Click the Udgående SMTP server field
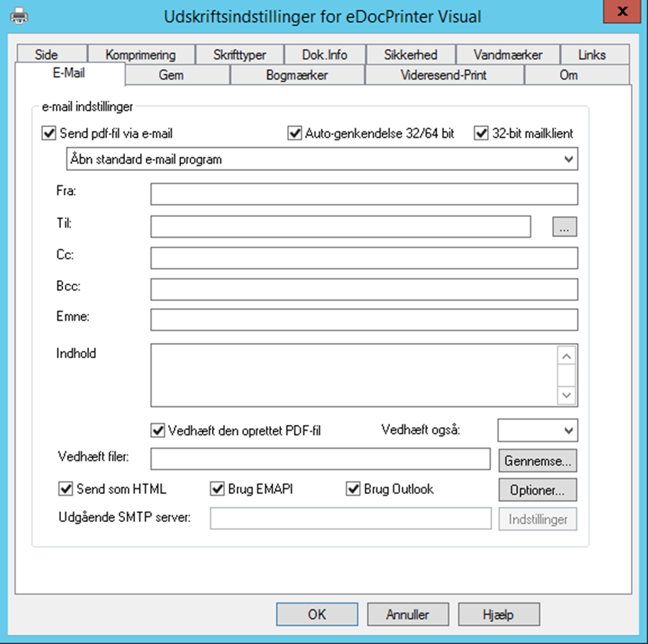 pyautogui.click(x=351, y=518)
